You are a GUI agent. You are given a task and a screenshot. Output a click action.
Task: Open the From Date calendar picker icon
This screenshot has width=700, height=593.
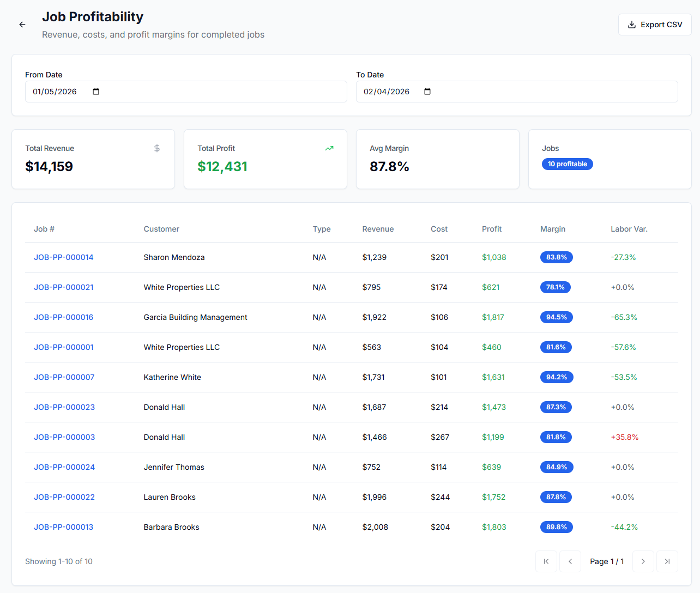[96, 92]
